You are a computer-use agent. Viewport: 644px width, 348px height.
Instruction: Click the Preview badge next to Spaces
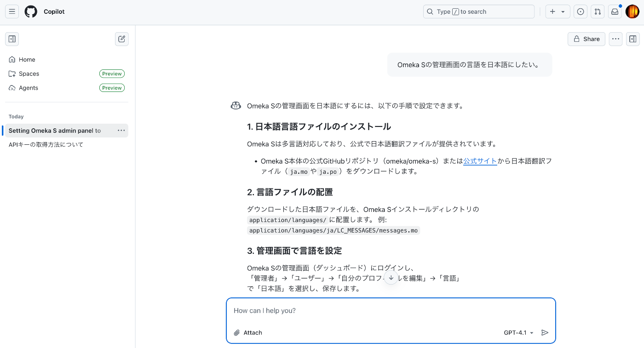tap(112, 74)
